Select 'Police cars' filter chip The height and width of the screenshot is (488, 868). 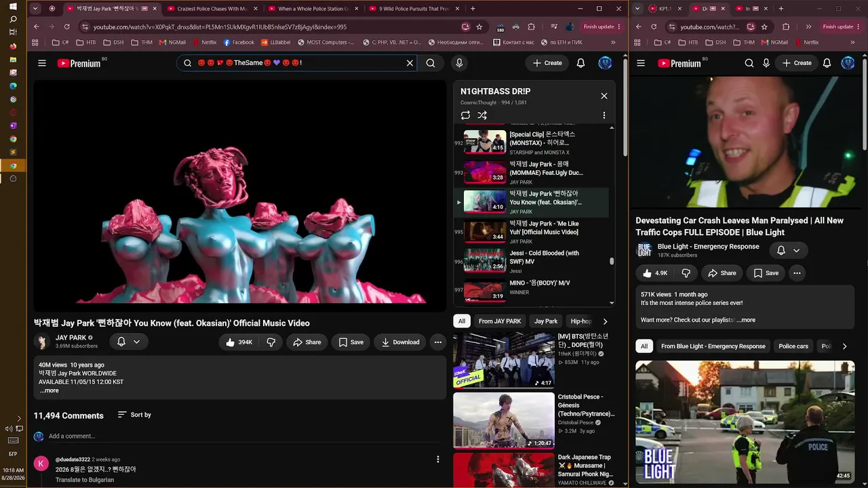pyautogui.click(x=793, y=346)
